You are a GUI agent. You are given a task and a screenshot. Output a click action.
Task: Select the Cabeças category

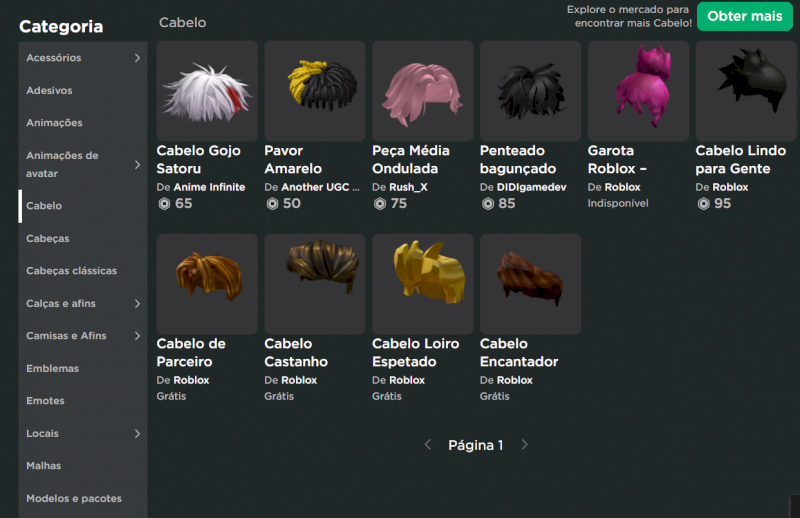tap(83, 238)
